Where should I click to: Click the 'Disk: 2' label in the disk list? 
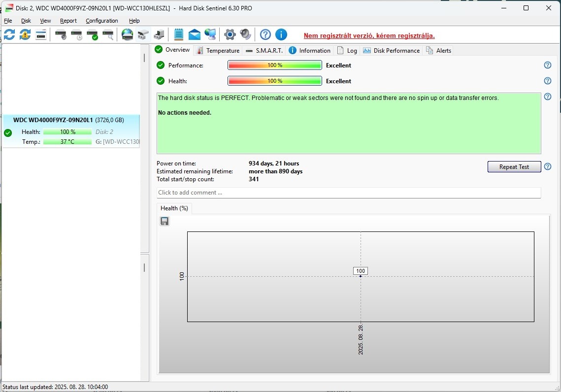[x=104, y=132]
